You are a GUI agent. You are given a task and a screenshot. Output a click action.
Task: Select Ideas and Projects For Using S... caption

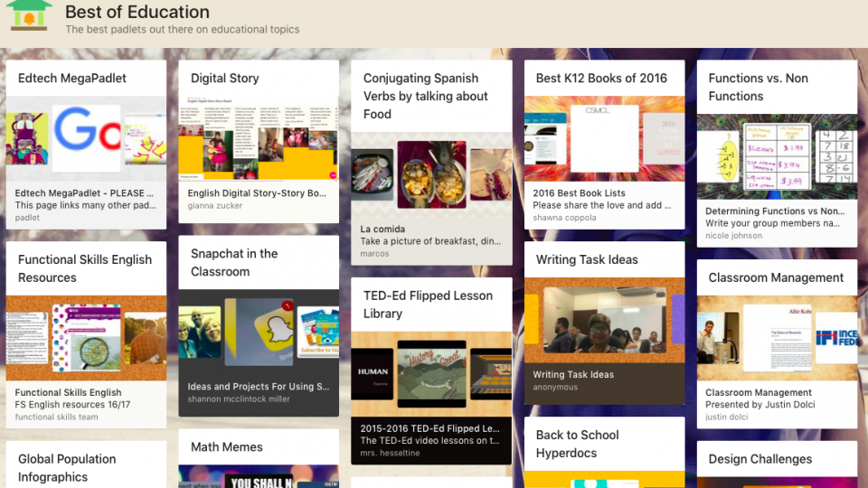[259, 387]
